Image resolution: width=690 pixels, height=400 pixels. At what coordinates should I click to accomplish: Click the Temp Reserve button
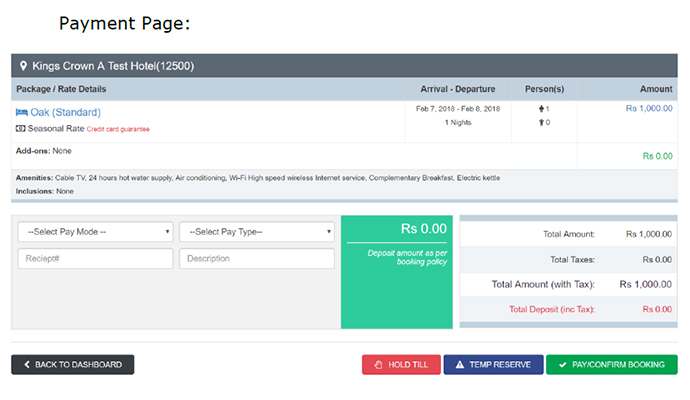pyautogui.click(x=493, y=365)
